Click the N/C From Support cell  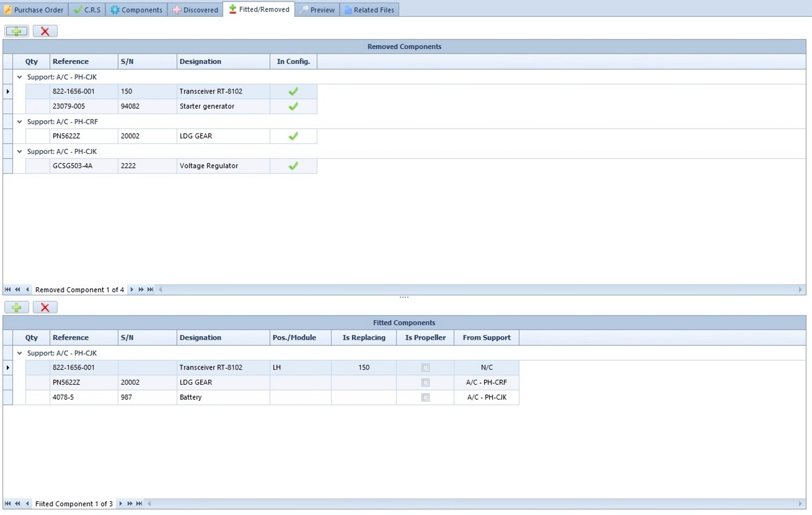click(486, 368)
